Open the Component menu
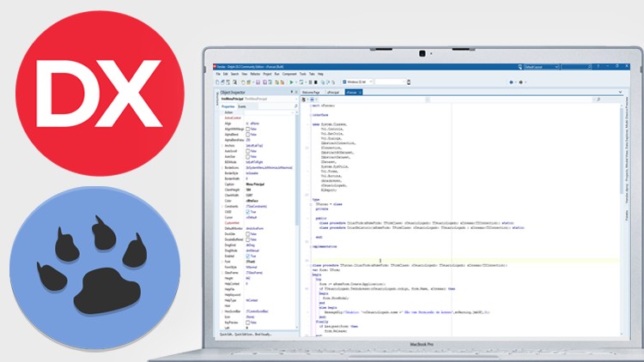The height and width of the screenshot is (362, 644). click(289, 74)
